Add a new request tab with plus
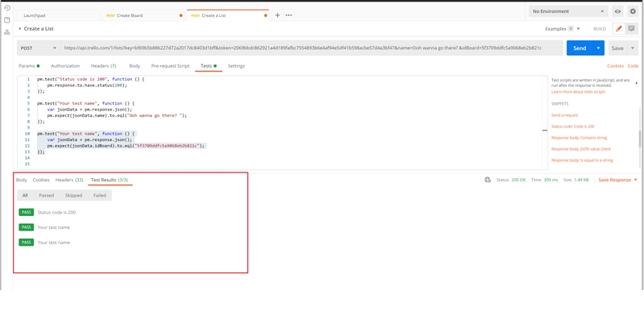 tap(277, 15)
